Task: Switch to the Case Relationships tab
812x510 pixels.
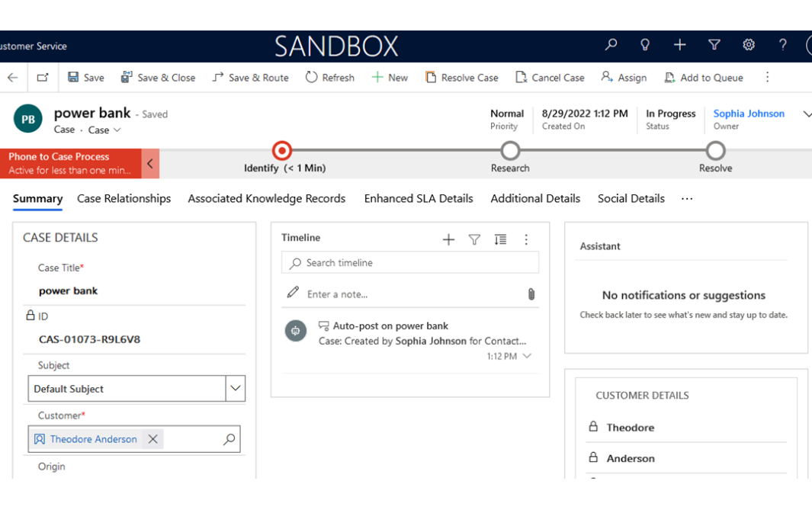Action: tap(124, 199)
